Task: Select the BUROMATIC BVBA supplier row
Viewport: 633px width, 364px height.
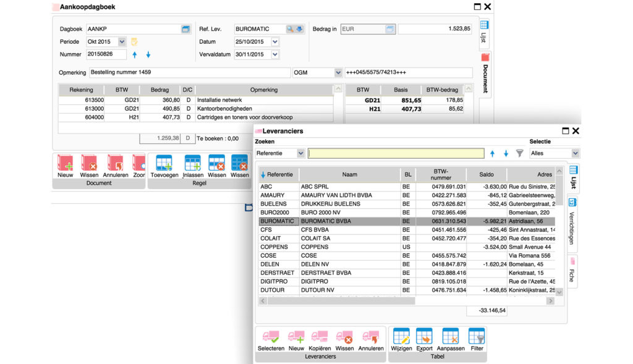Action: coord(407,221)
